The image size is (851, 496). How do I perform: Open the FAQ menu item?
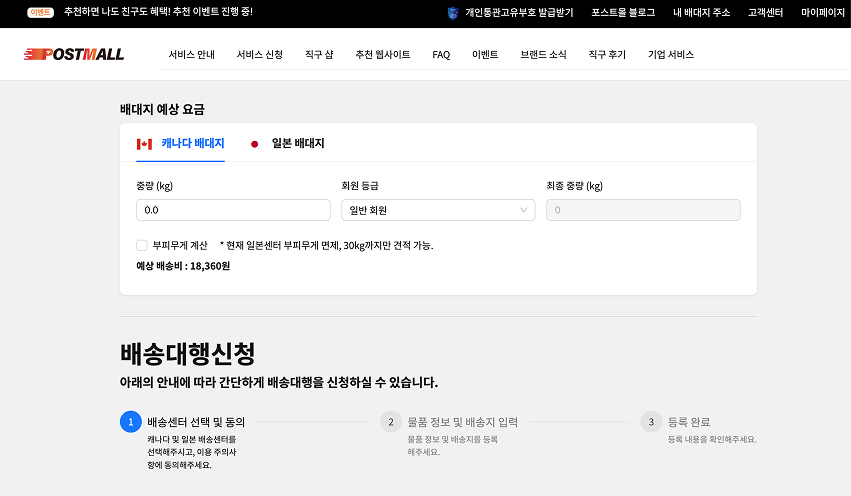[441, 55]
